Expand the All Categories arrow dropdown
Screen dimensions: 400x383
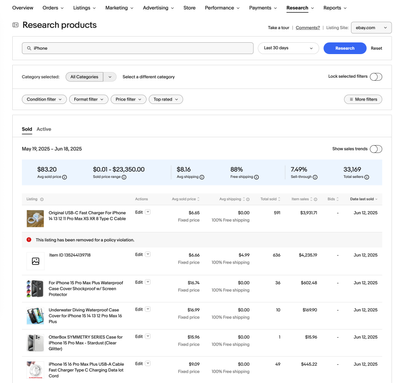[x=110, y=77]
